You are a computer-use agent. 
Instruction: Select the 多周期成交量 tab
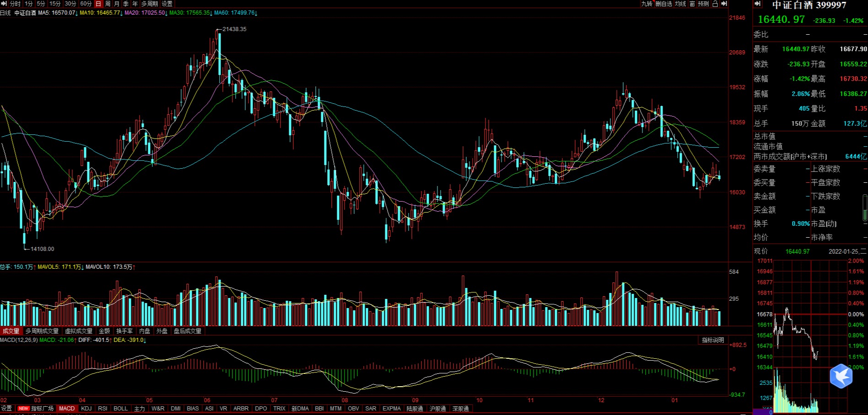42,331
